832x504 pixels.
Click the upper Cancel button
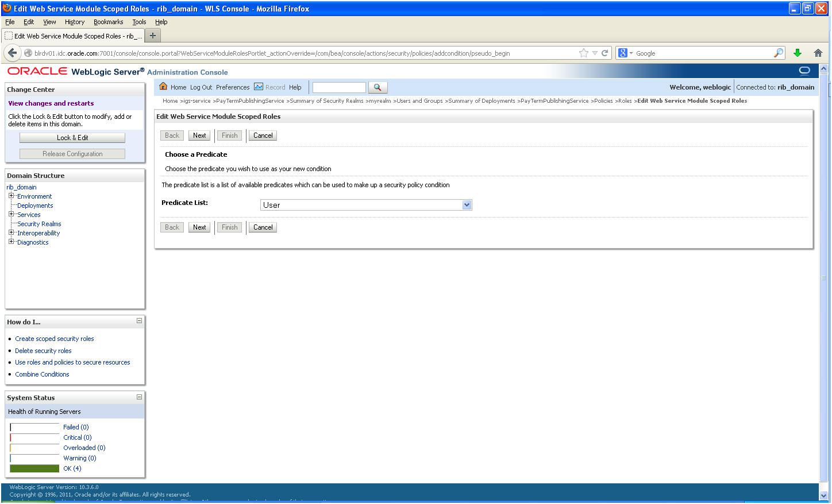point(263,135)
